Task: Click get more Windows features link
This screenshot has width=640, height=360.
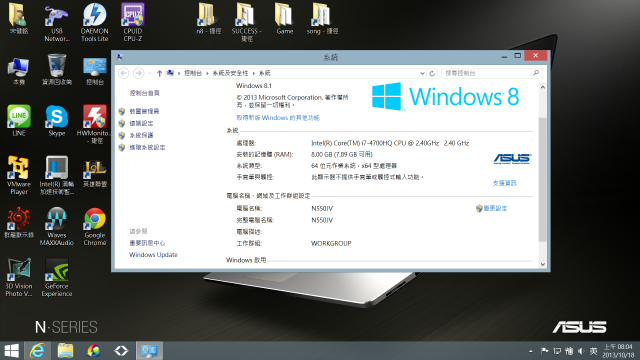Action: tap(278, 118)
